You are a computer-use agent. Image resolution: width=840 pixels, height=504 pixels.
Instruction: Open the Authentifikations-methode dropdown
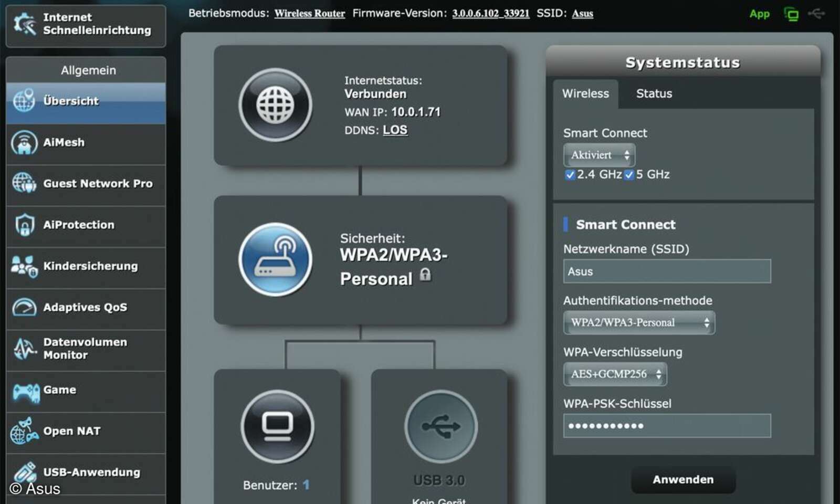[639, 322]
